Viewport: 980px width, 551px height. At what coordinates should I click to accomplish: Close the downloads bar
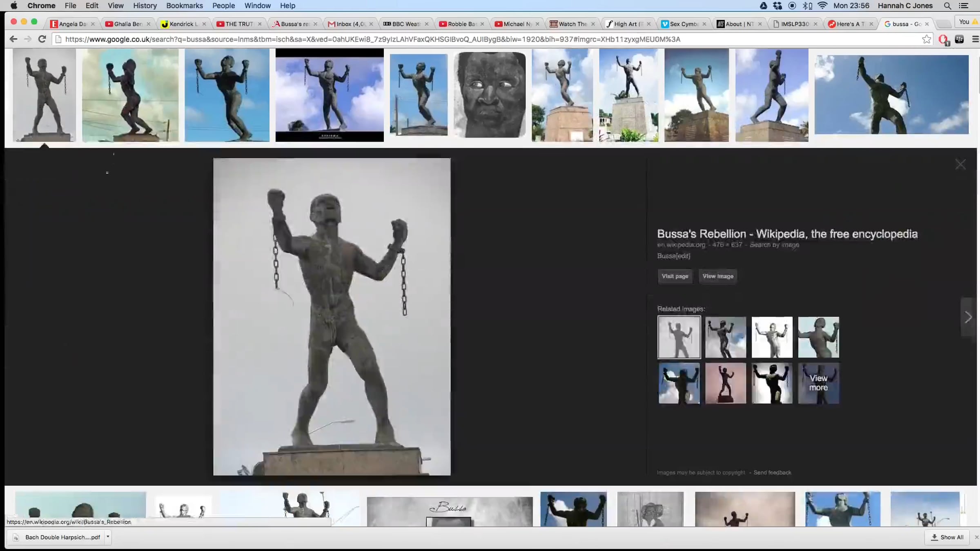[976, 537]
